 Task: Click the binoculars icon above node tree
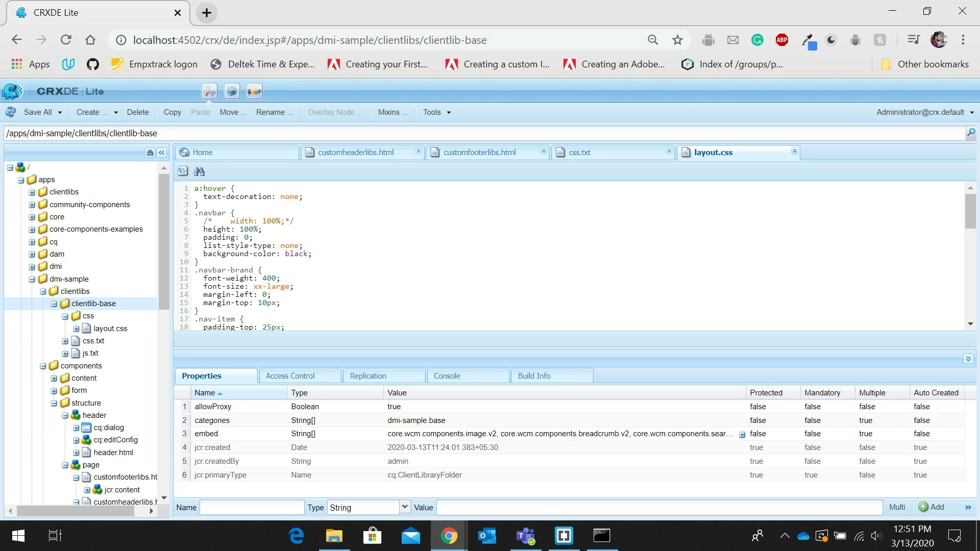point(150,153)
